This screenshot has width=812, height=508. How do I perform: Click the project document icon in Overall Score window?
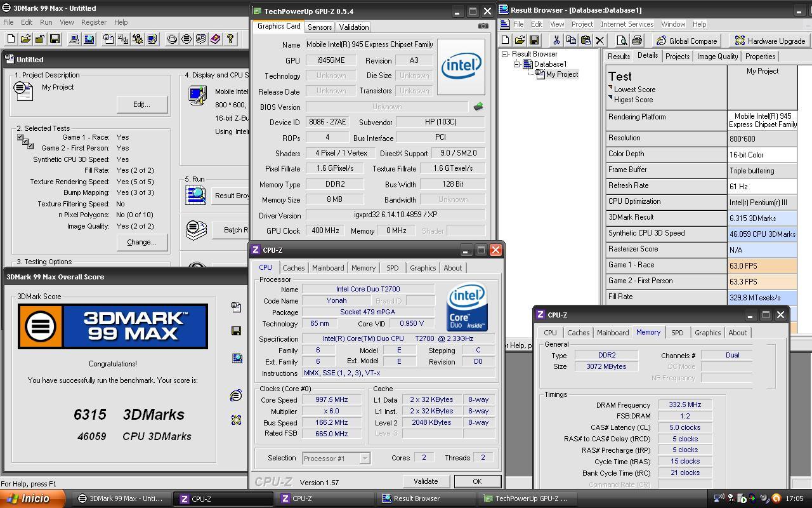click(236, 307)
